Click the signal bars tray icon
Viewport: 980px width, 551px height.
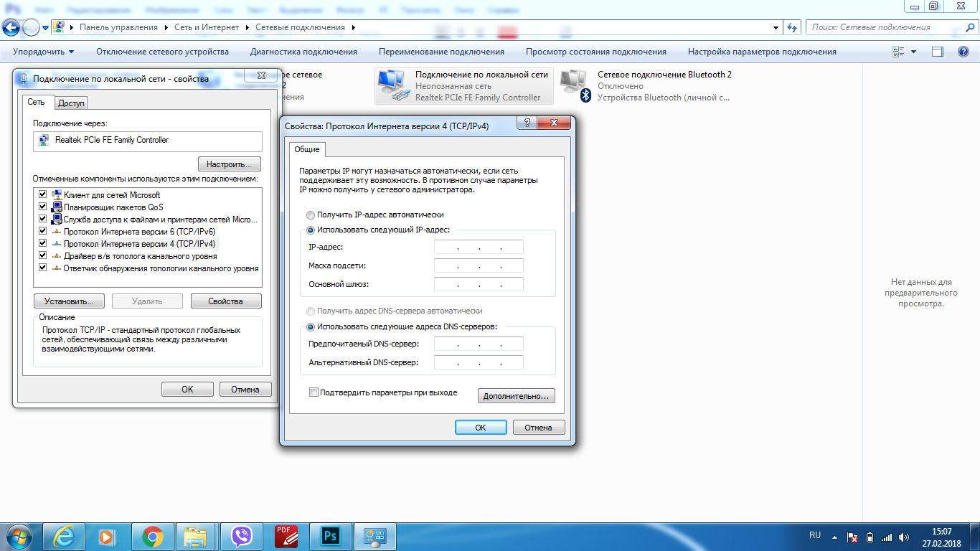point(887,537)
